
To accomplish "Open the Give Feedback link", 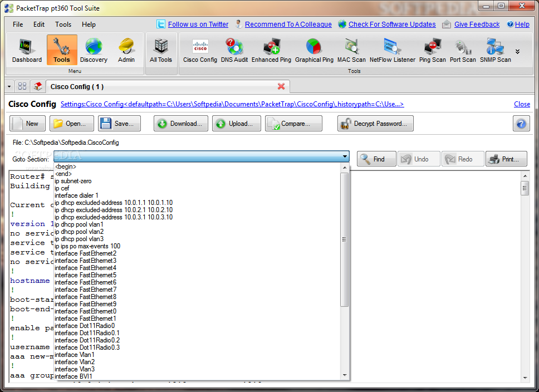I will pyautogui.click(x=477, y=24).
